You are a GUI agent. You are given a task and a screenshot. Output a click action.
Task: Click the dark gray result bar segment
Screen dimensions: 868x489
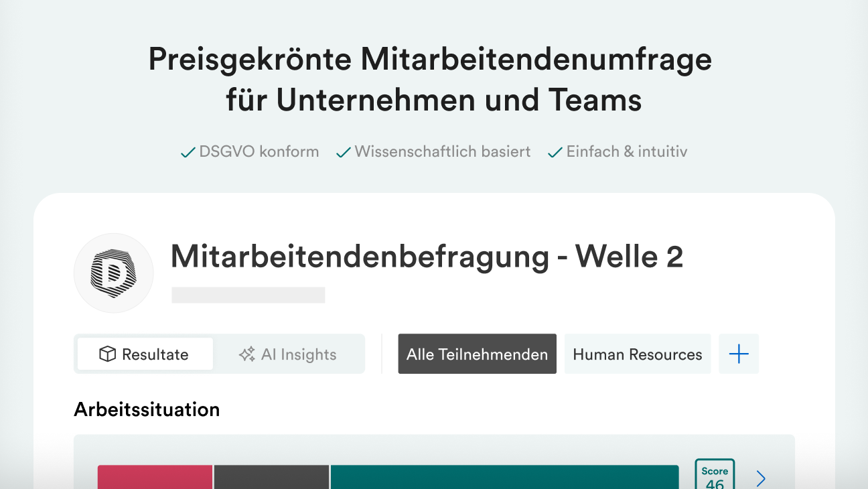coord(271,477)
